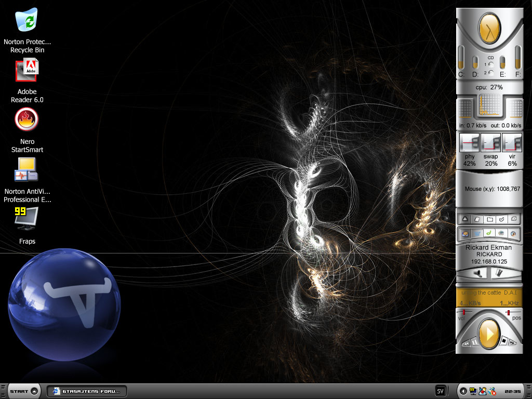
Task: Select the CD 1 indicator button
Action: pos(491,64)
